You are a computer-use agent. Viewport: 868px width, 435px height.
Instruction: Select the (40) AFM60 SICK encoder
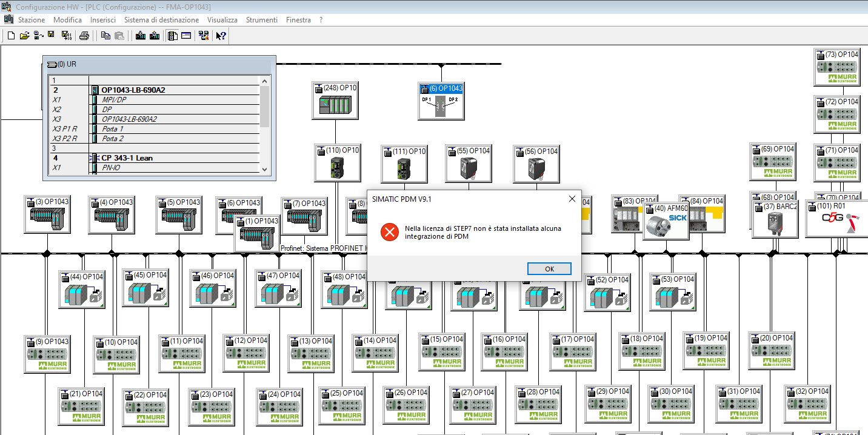pyautogui.click(x=666, y=222)
